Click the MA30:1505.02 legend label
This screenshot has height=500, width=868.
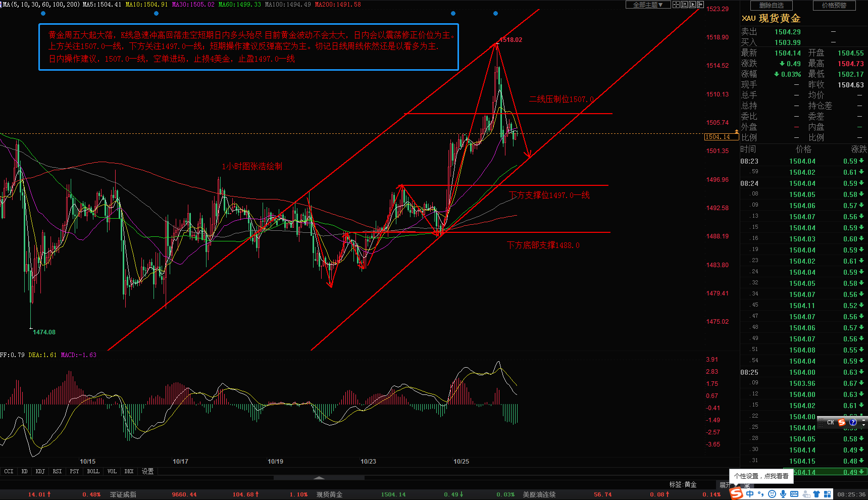(193, 5)
